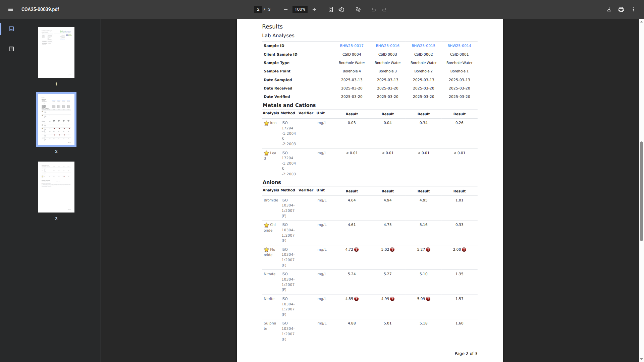Click the fit to page icon
This screenshot has width=644, height=362.
(331, 9)
